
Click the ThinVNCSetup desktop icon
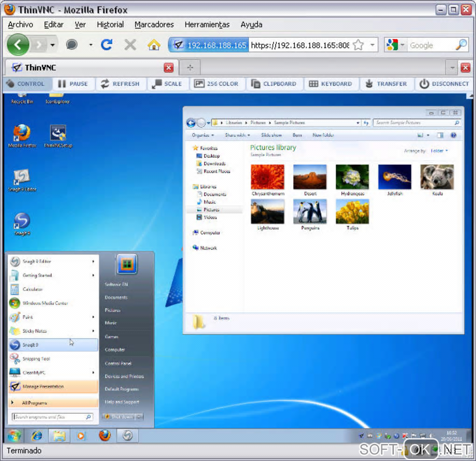tap(58, 136)
